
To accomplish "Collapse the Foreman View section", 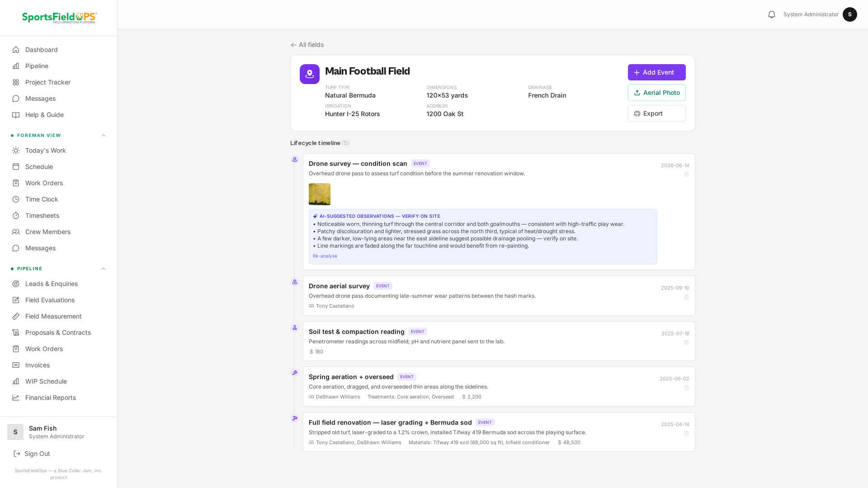I will point(104,136).
